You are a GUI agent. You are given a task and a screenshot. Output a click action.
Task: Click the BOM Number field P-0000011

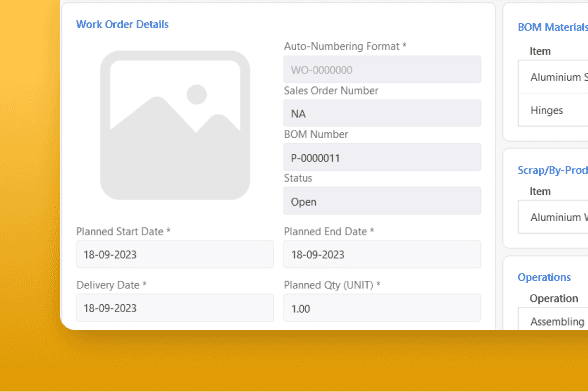pos(382,157)
